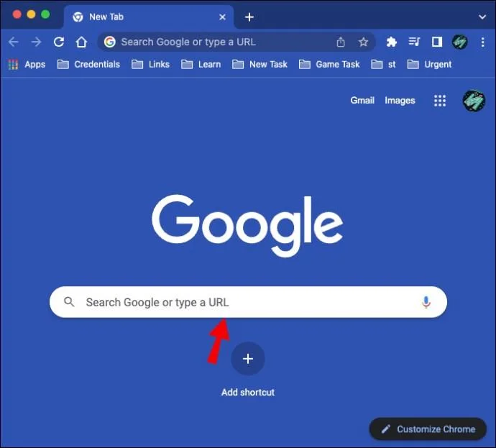Reload the page
The width and height of the screenshot is (496, 448).
(59, 42)
